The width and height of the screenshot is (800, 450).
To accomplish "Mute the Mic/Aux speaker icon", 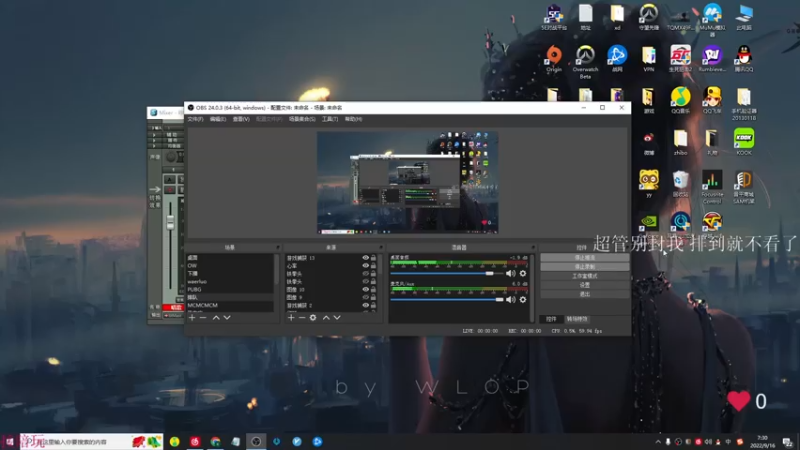I will tap(510, 299).
